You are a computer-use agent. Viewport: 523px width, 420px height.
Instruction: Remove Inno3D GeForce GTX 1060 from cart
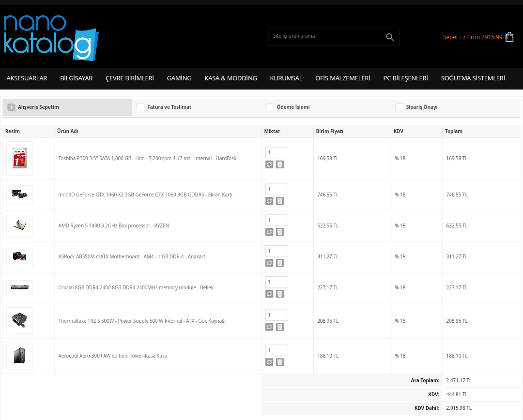[x=280, y=201]
